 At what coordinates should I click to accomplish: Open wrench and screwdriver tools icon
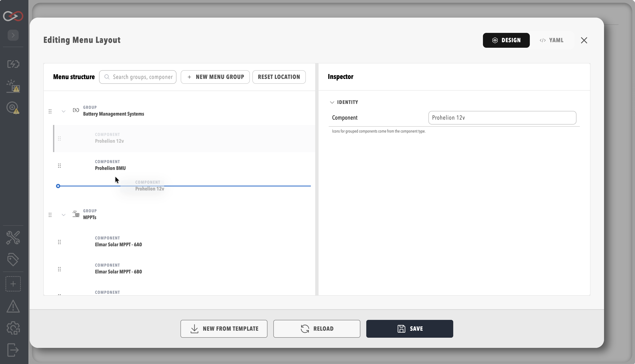[13, 238]
